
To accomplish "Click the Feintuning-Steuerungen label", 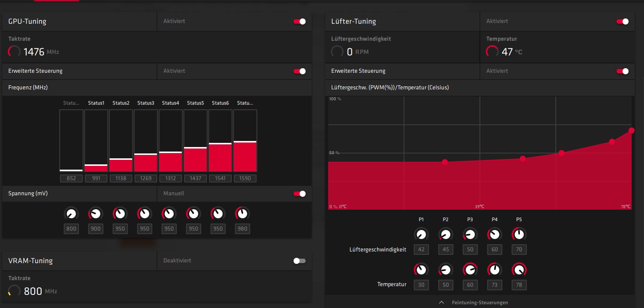I will [480, 302].
